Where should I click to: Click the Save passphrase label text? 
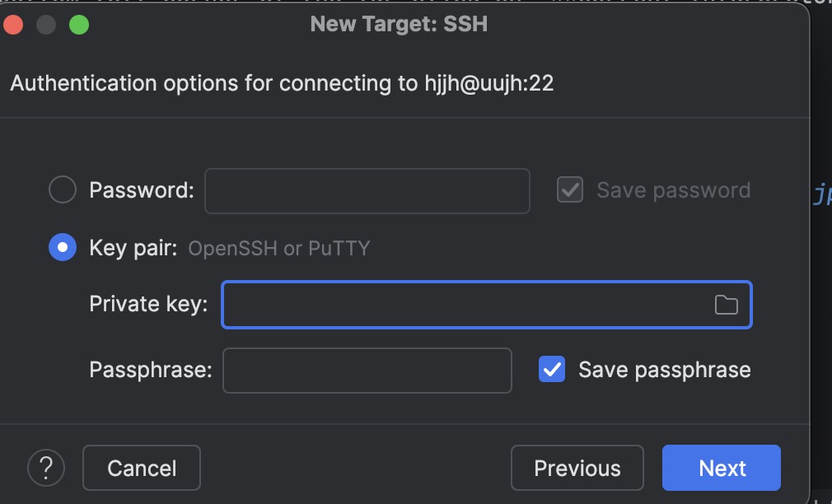point(664,370)
